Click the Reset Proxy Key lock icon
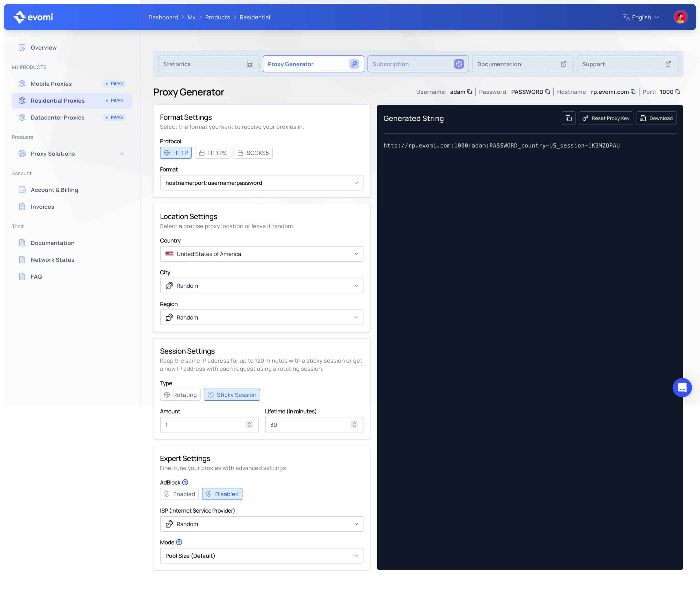 pyautogui.click(x=585, y=118)
